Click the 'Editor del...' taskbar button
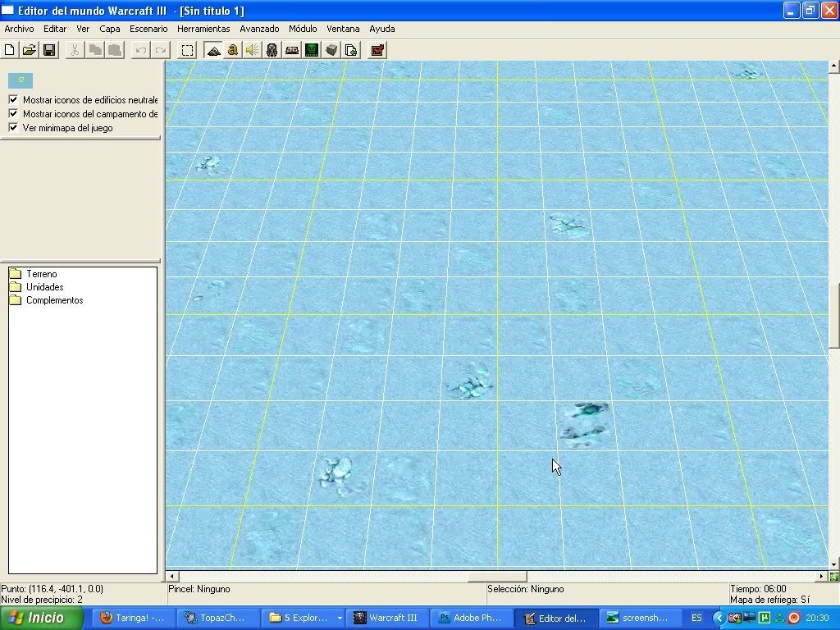 coord(555,619)
